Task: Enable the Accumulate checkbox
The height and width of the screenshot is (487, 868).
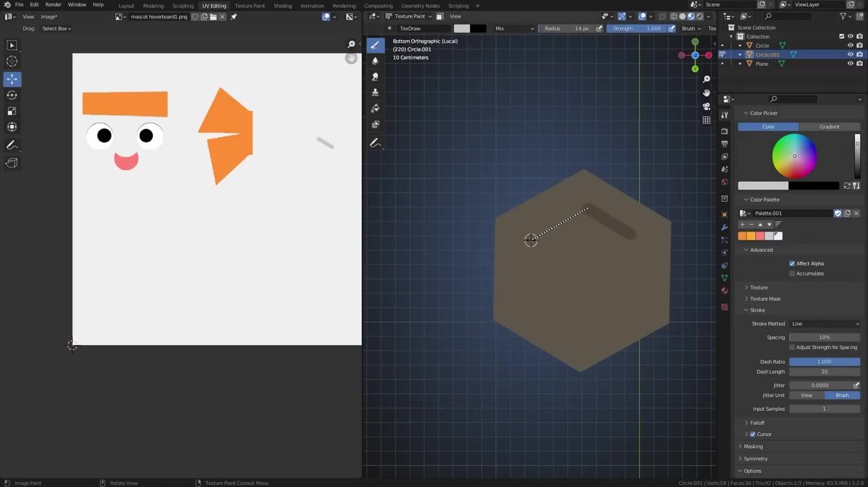Action: (x=792, y=274)
